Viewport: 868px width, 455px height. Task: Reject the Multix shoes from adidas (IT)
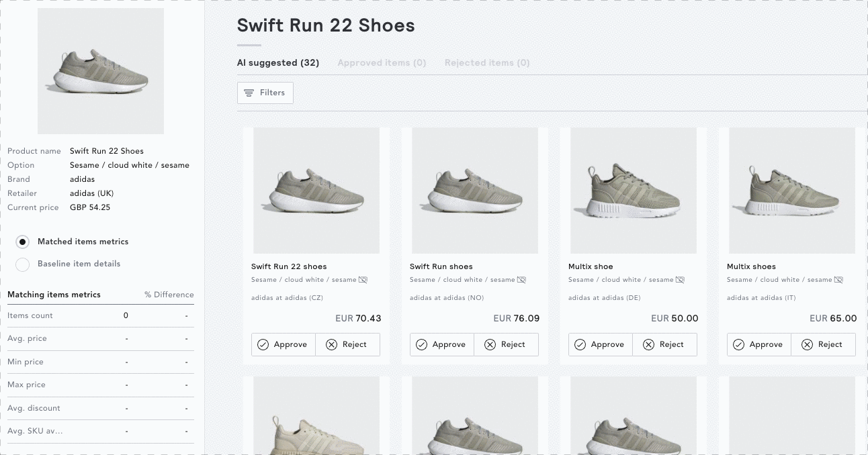(823, 344)
